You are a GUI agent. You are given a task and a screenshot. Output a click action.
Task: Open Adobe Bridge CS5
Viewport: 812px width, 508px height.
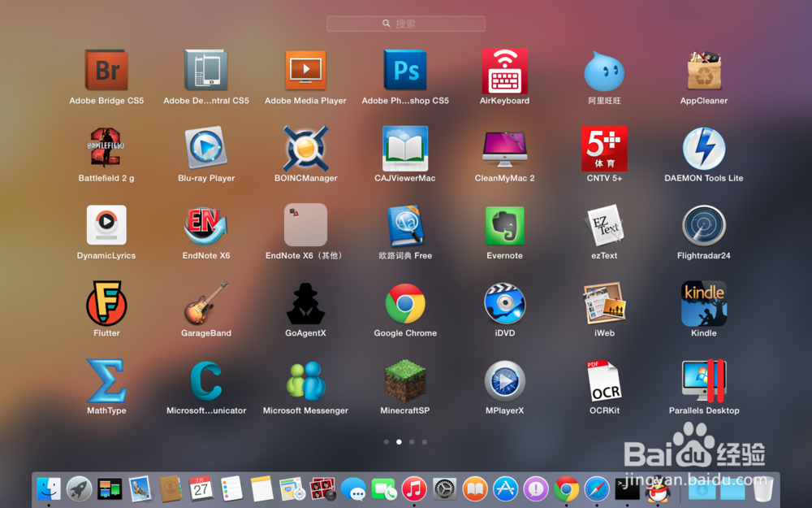(x=106, y=70)
